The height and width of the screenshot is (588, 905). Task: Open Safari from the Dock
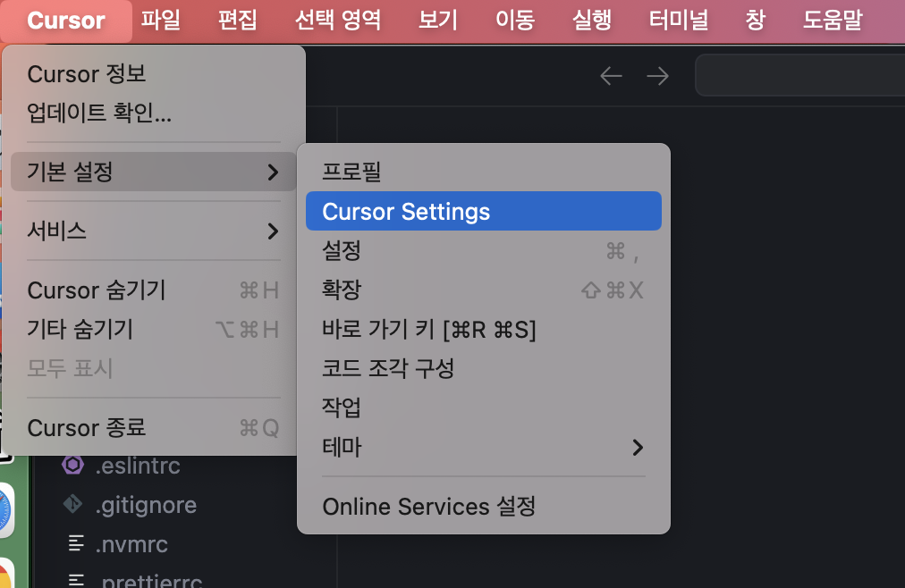[x=5, y=510]
